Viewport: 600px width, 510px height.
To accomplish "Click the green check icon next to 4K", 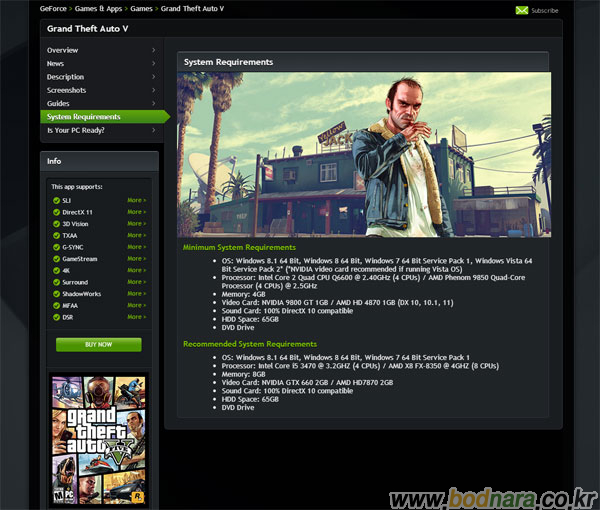I will tap(56, 270).
